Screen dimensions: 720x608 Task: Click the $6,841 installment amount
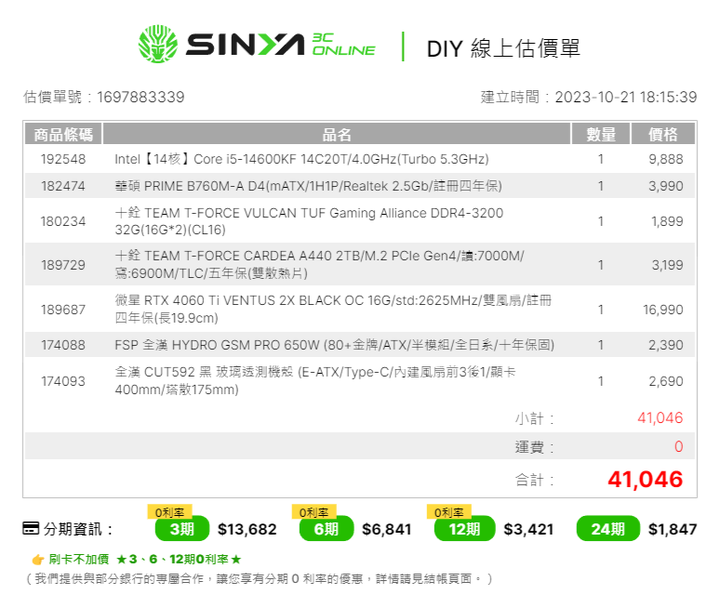[x=387, y=529]
